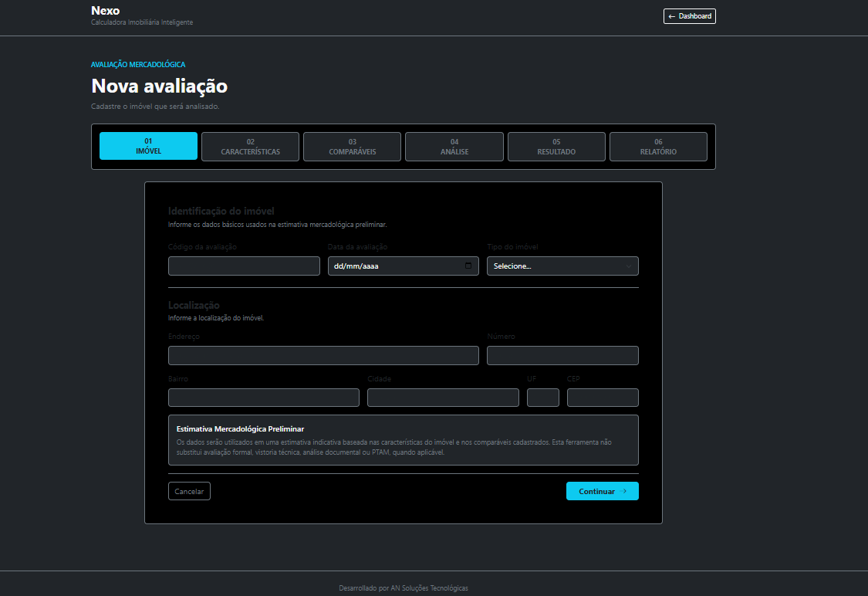This screenshot has height=596, width=868.
Task: Go to the 04 Análise step
Action: (454, 146)
